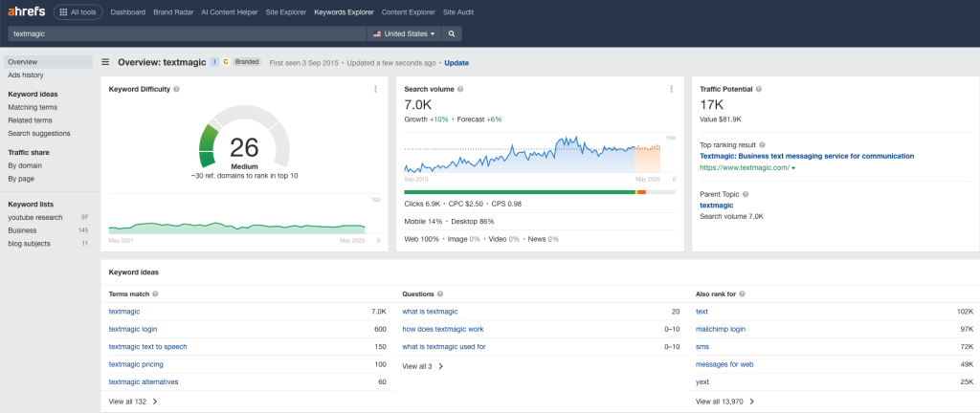Screen dimensions: 980x413
Task: Click Also rank for help icon
Action: (742, 293)
